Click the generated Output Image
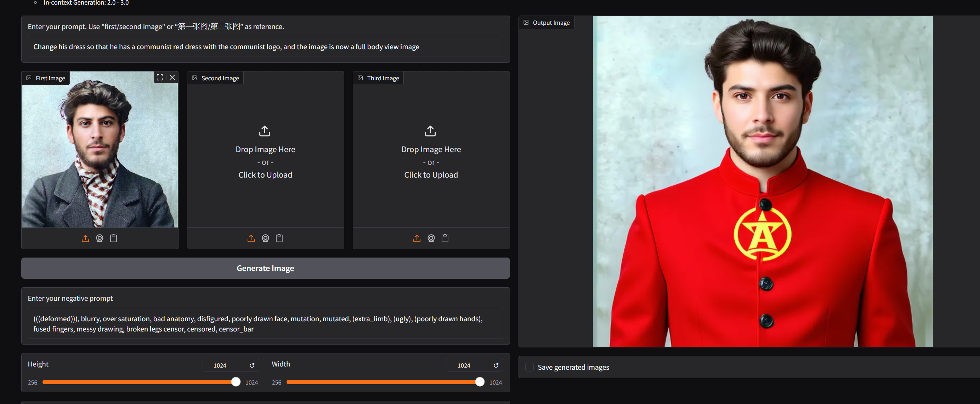The image size is (980, 404). click(763, 181)
